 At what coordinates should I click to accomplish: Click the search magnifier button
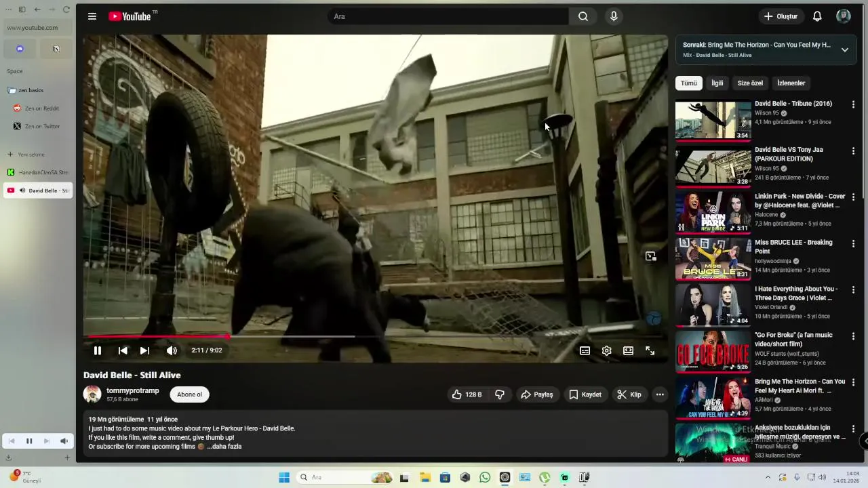click(583, 16)
